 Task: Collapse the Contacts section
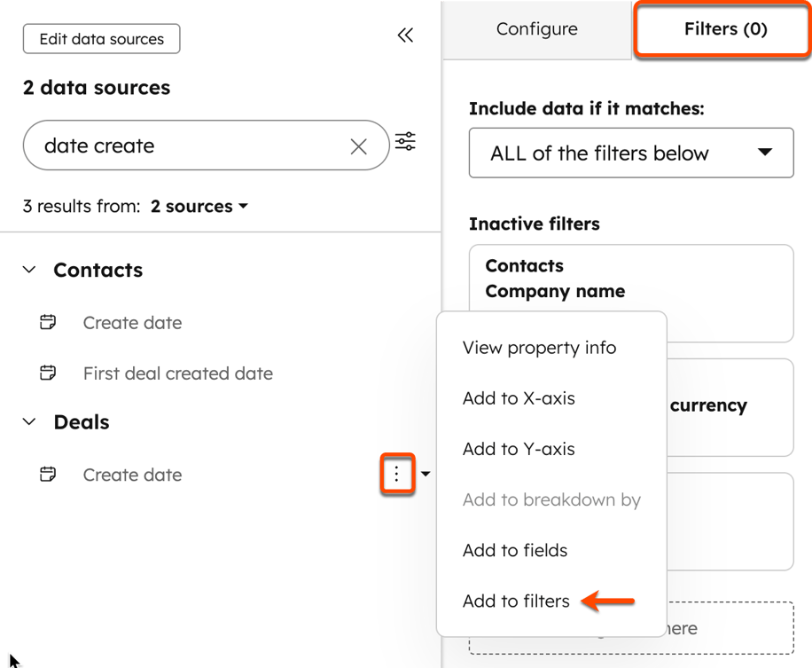point(28,270)
